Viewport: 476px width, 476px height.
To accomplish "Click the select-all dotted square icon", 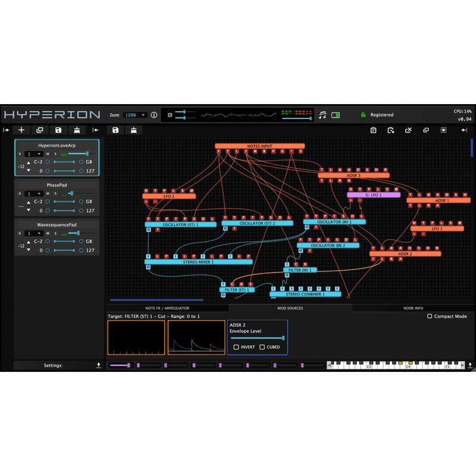I will [443, 130].
